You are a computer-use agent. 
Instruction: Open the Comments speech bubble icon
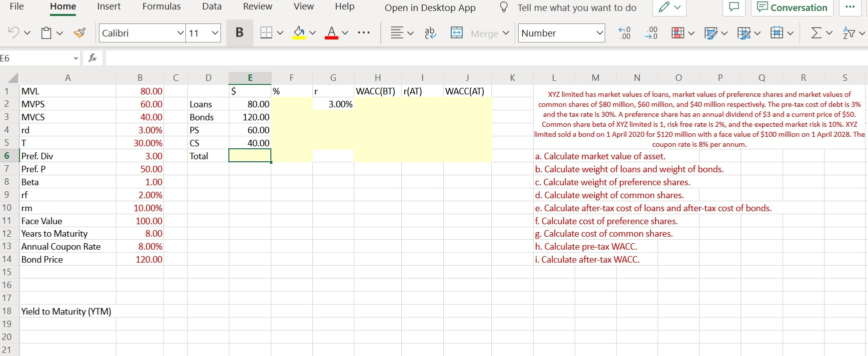tap(734, 7)
